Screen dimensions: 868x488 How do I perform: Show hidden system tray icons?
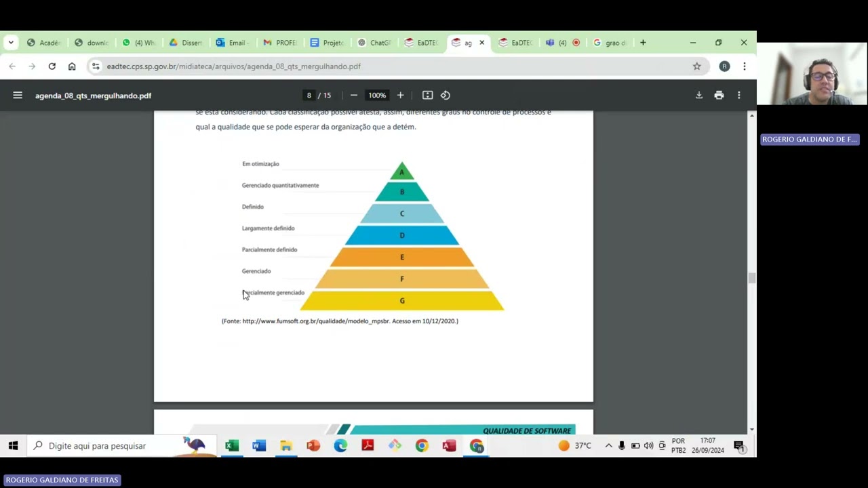click(608, 445)
